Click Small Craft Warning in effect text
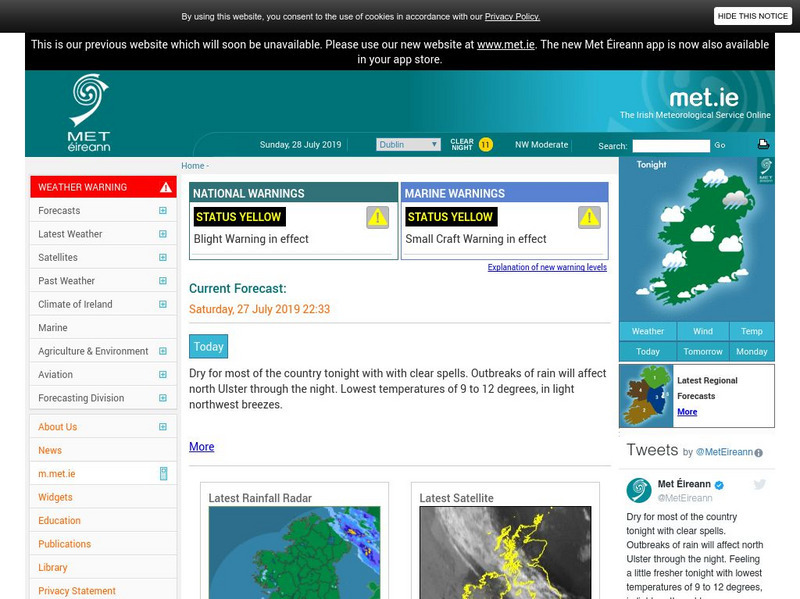 point(476,239)
